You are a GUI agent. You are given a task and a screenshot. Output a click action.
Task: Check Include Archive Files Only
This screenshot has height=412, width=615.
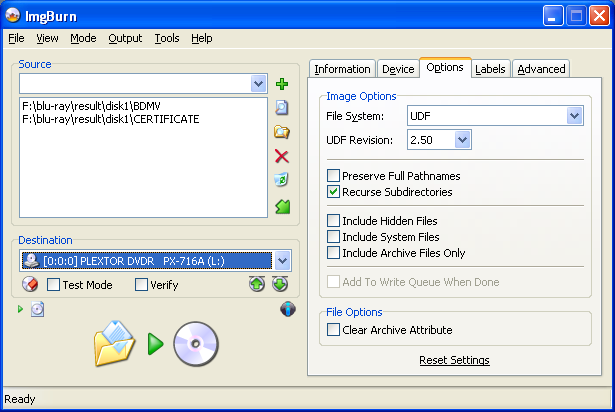point(333,253)
